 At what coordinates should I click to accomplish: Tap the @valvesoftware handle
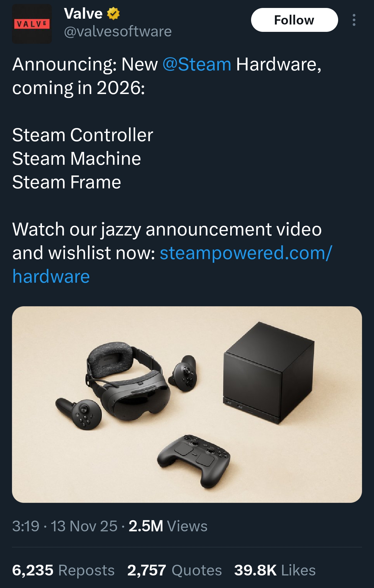click(x=118, y=32)
